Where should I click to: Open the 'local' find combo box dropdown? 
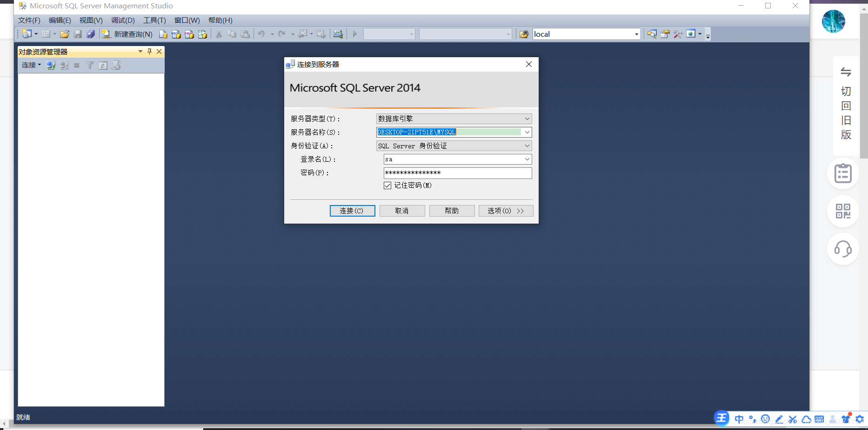point(636,34)
